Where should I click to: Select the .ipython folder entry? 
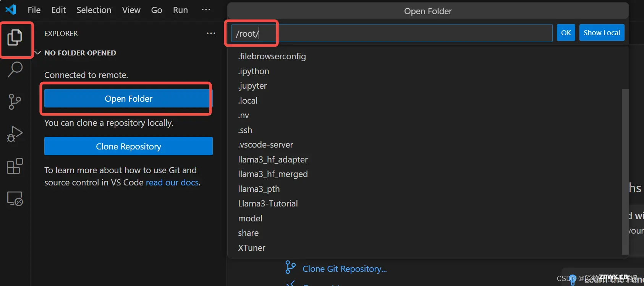[x=424, y=71]
